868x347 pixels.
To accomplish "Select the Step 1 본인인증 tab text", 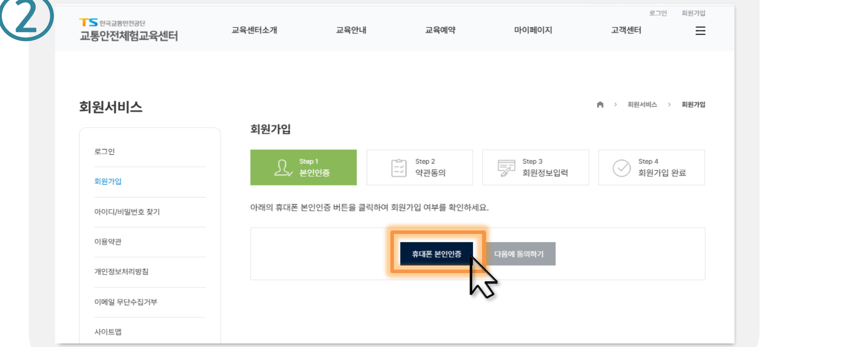I will coord(314,168).
